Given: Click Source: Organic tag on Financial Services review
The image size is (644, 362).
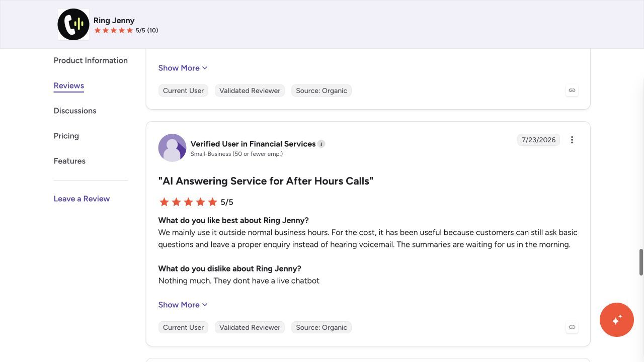Looking at the screenshot, I should click(321, 327).
